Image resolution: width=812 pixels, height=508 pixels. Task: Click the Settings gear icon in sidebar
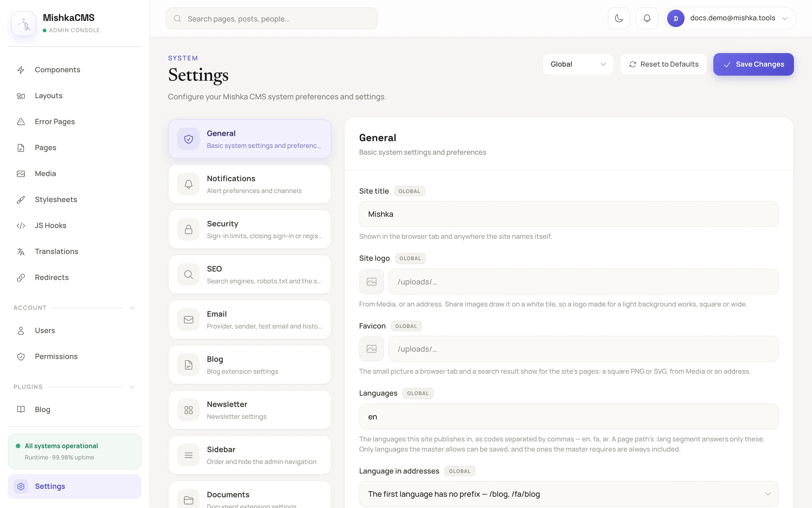pos(21,487)
